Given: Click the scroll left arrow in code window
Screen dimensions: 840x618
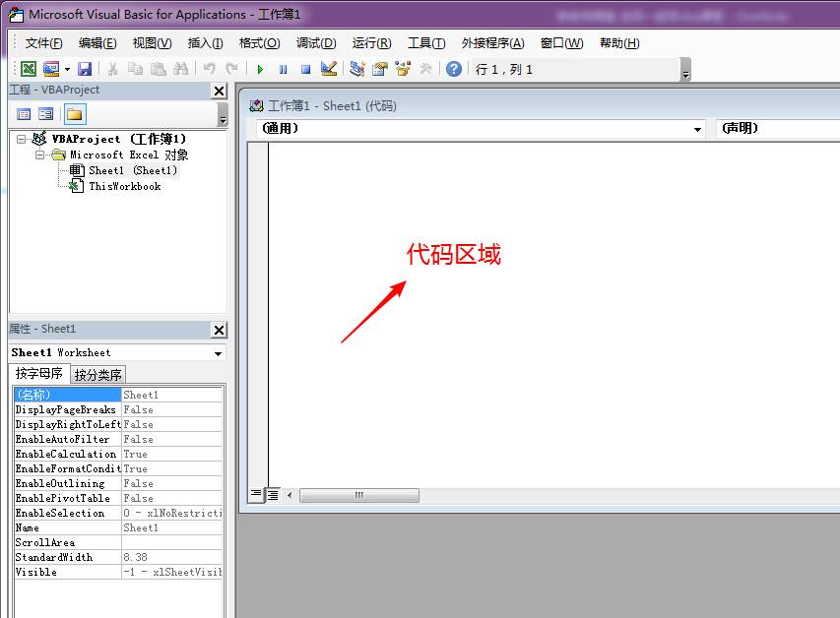Looking at the screenshot, I should [x=290, y=495].
